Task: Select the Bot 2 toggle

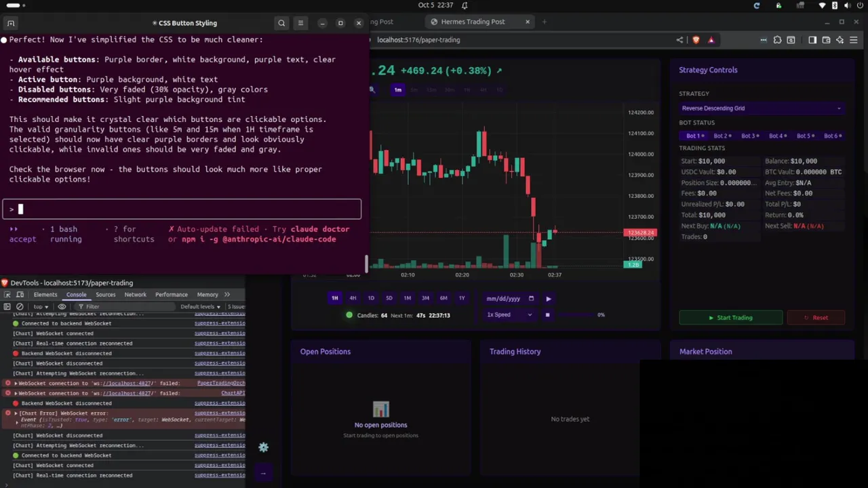Action: tap(722, 136)
